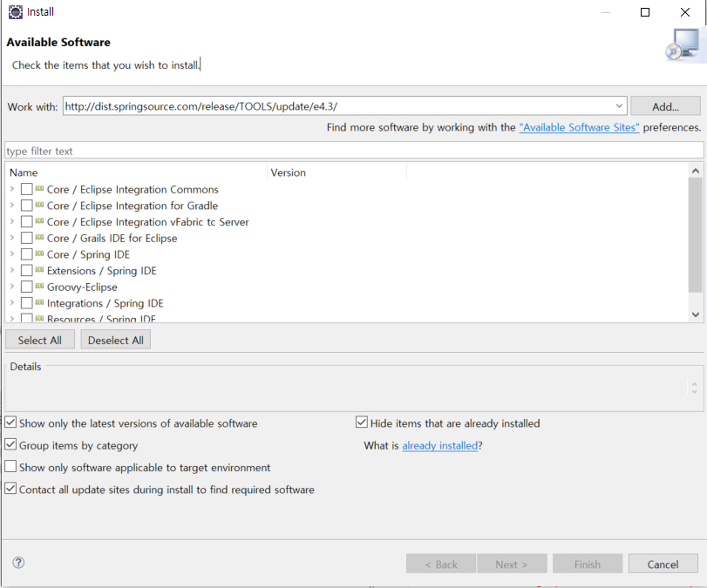
Task: Click category icon for Groovy-Eclipse
Action: [40, 286]
